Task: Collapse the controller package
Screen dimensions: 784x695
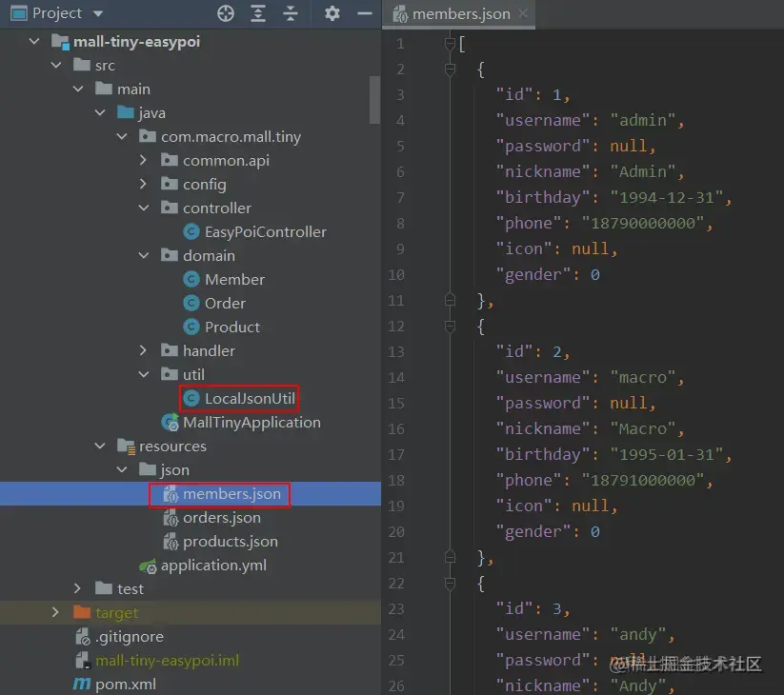Action: pyautogui.click(x=144, y=208)
